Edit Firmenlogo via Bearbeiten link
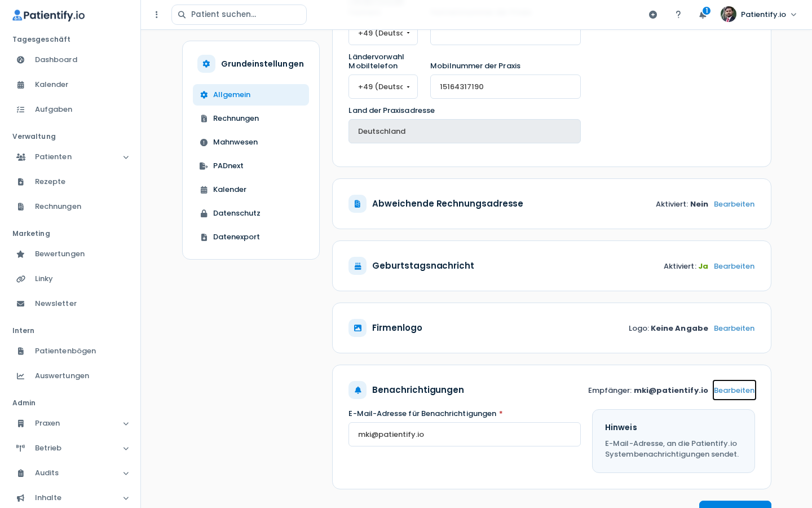The width and height of the screenshot is (812, 508). pyautogui.click(x=734, y=329)
